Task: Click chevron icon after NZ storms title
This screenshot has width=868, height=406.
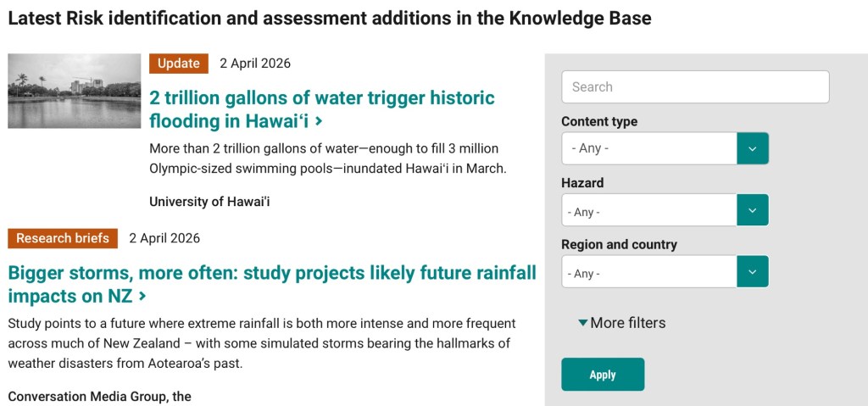Action: pyautogui.click(x=142, y=297)
